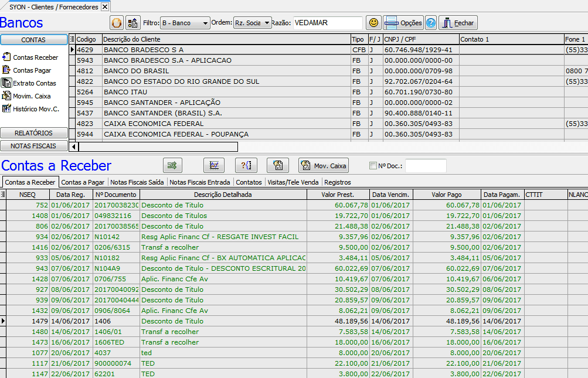Image resolution: width=588 pixels, height=378 pixels.
Task: Switch to the Notas Fiscais Saída tab
Action: 137,182
